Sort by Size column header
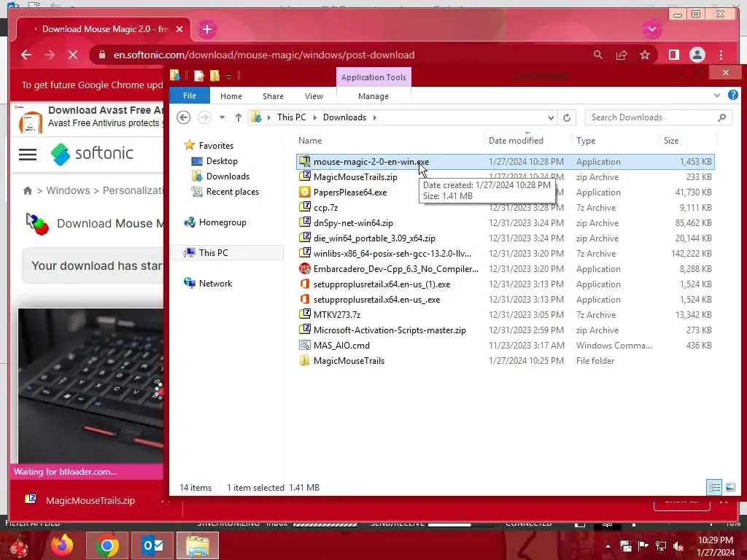The width and height of the screenshot is (747, 560). 671,141
